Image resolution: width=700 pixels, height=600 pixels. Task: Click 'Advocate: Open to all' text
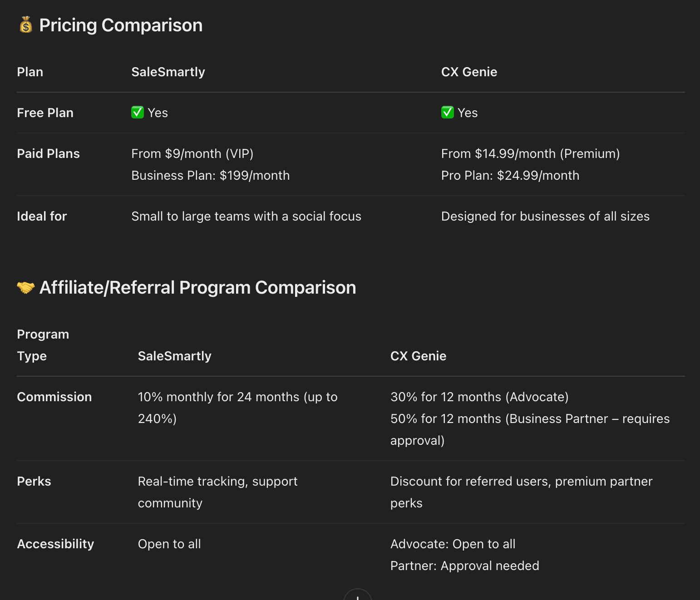pyautogui.click(x=453, y=544)
